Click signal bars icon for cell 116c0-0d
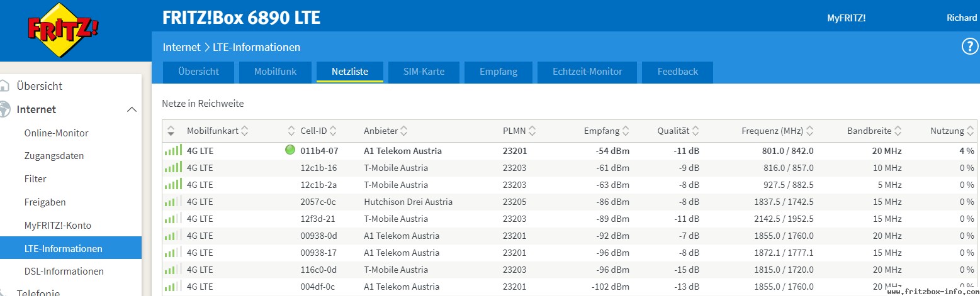This screenshot has height=296, width=980. coord(173,269)
